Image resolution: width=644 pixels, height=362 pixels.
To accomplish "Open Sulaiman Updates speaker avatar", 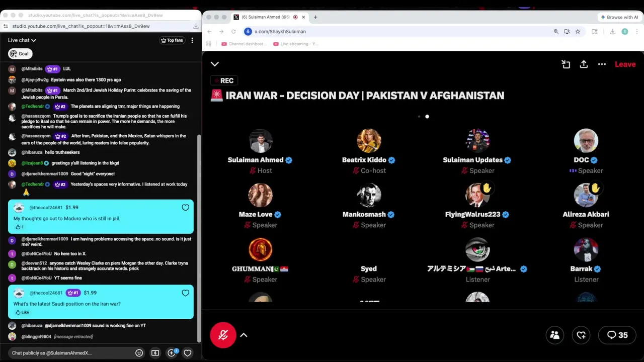I will point(477,141).
